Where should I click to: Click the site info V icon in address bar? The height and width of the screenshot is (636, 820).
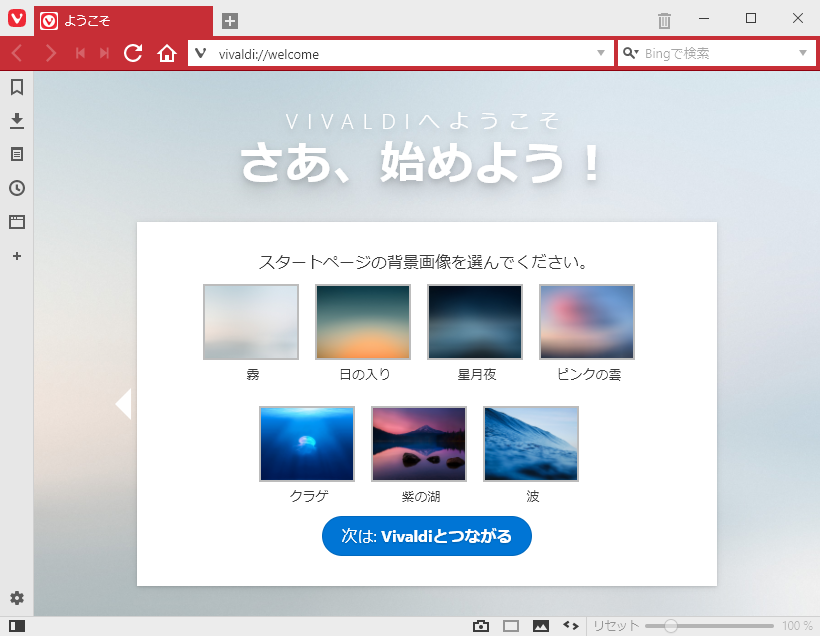pos(201,53)
